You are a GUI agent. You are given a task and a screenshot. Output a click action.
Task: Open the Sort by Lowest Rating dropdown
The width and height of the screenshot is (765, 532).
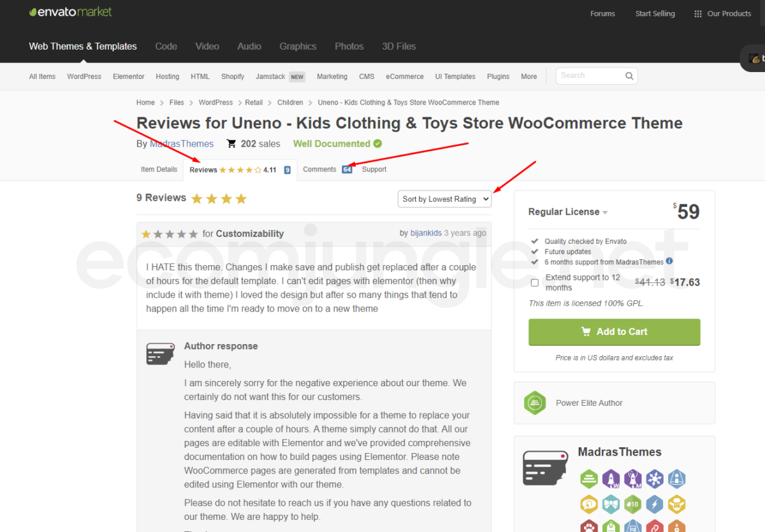point(444,199)
